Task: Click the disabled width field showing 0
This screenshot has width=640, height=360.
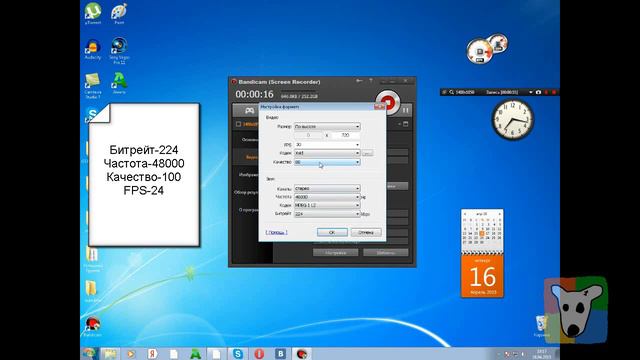Action: 309,135
